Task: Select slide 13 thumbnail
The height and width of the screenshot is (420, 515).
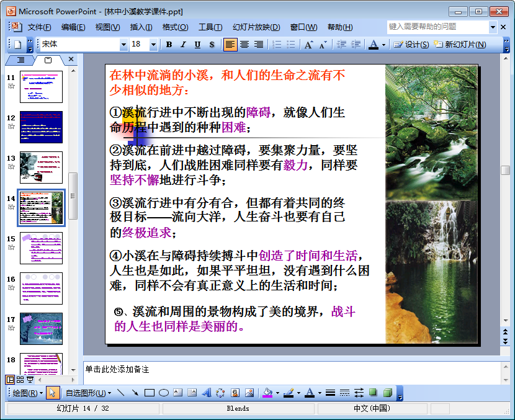Action: (x=41, y=168)
